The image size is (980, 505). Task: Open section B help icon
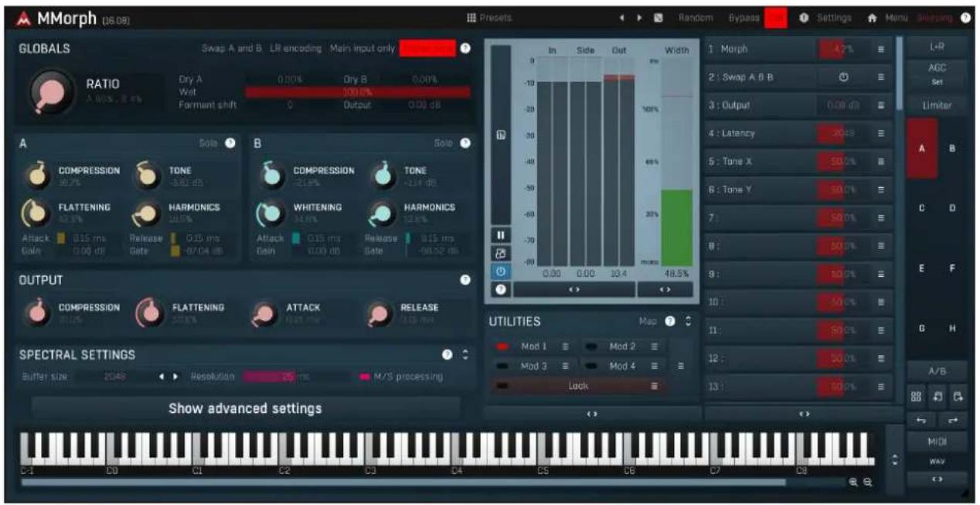click(465, 143)
